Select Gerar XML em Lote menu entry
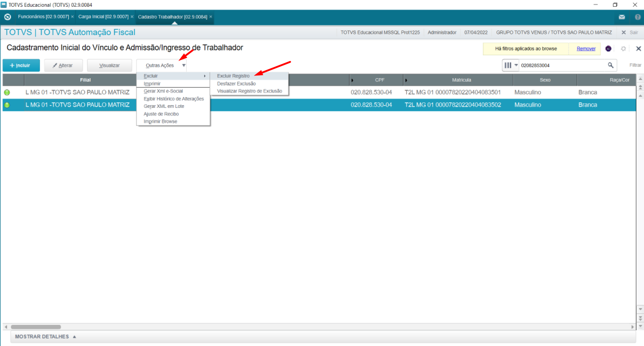This screenshot has width=644, height=346. point(173,106)
